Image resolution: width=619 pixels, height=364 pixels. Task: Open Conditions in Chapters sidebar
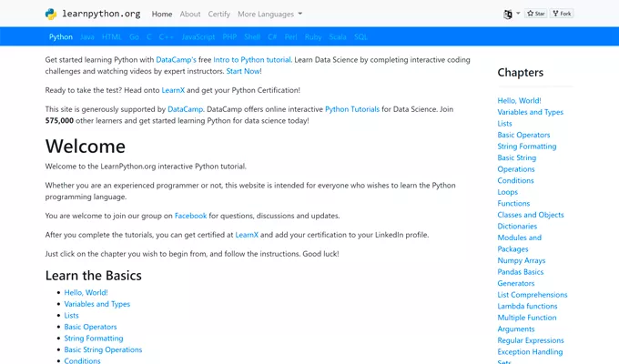click(x=515, y=181)
